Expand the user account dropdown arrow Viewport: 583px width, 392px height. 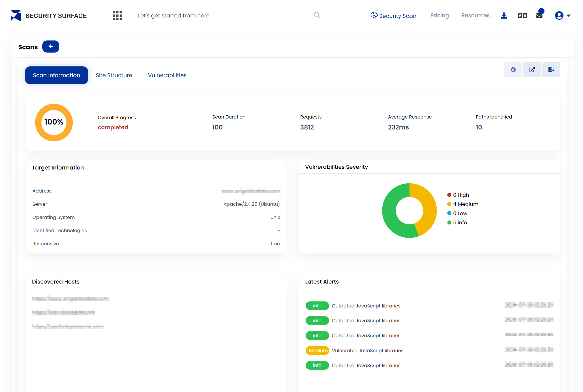(x=568, y=16)
